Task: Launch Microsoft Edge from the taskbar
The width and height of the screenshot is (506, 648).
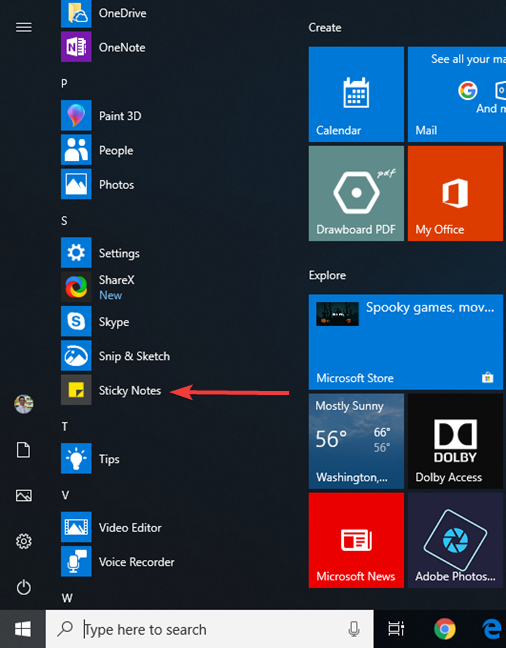Action: click(x=493, y=629)
